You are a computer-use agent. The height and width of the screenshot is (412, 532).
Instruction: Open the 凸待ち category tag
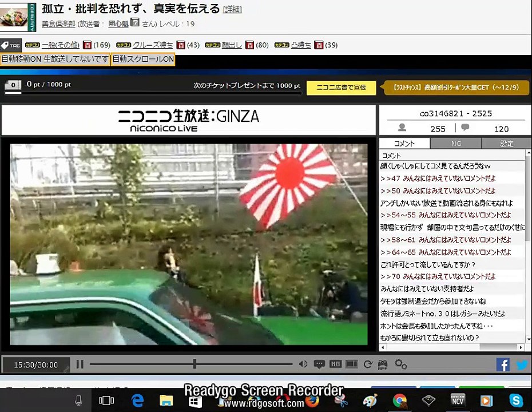[x=301, y=45]
